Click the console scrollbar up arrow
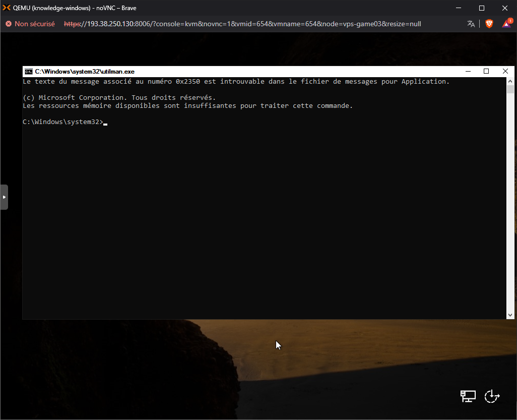517x420 pixels. coord(510,81)
